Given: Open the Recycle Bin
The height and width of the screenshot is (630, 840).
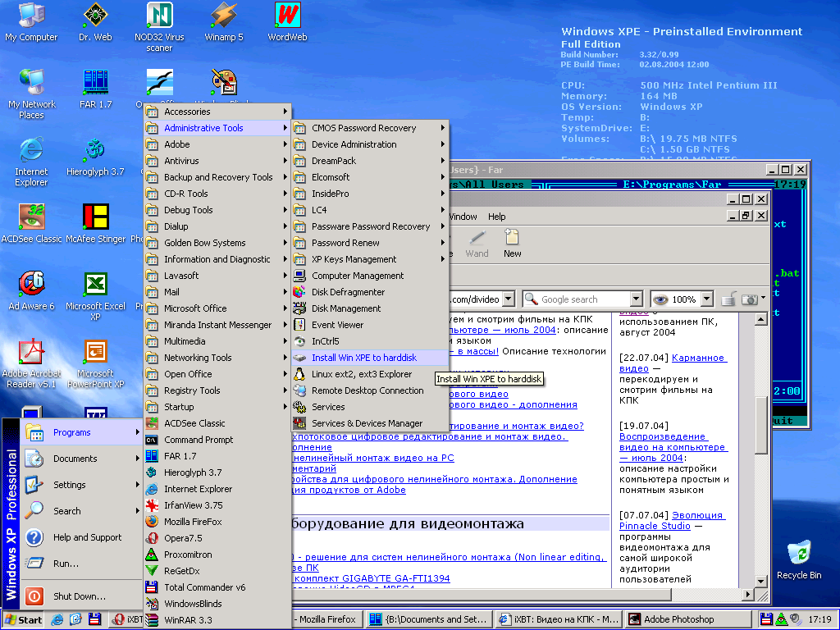Looking at the screenshot, I should pos(798,553).
